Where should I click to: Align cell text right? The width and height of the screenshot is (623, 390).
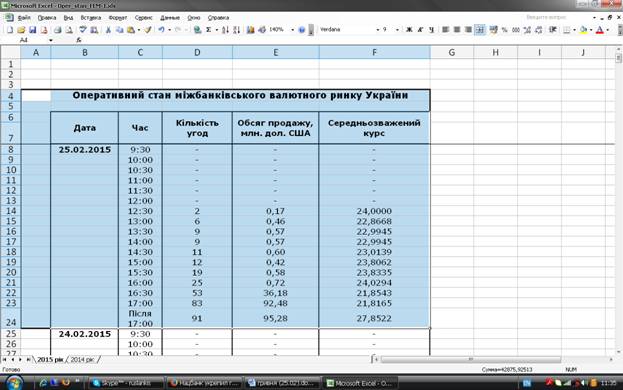(x=468, y=30)
